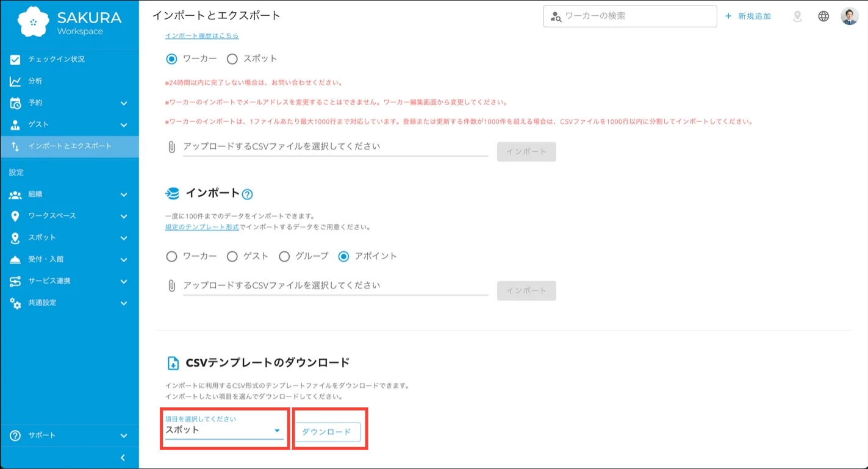868x469 pixels.
Task: Open the user profile avatar
Action: point(849,16)
